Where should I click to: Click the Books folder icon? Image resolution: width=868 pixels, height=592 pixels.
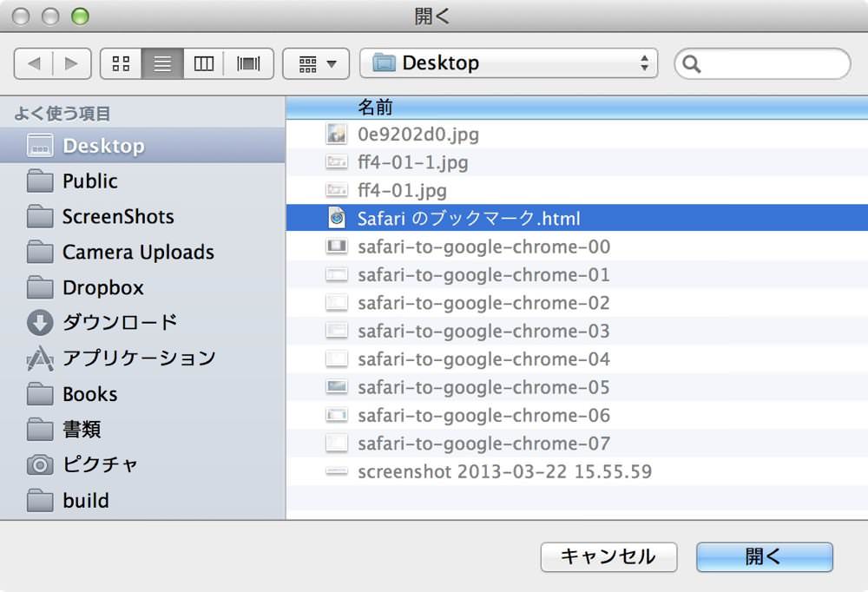pos(40,394)
